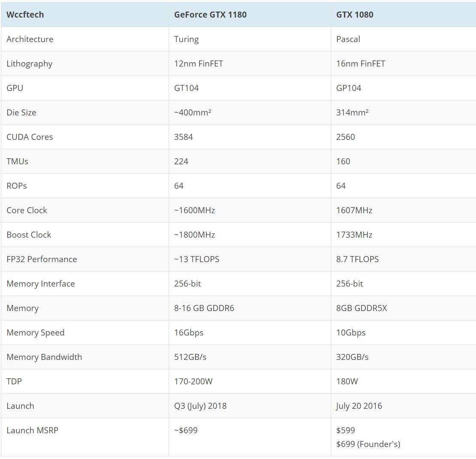Viewport: 476px width, 459px height.
Task: Click the 3584 CUDA cores value
Action: point(184,137)
